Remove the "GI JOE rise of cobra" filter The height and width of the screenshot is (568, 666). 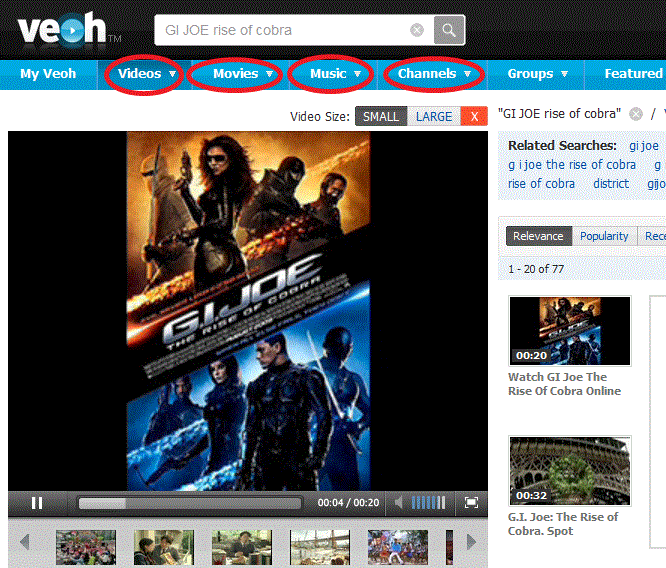pos(635,114)
